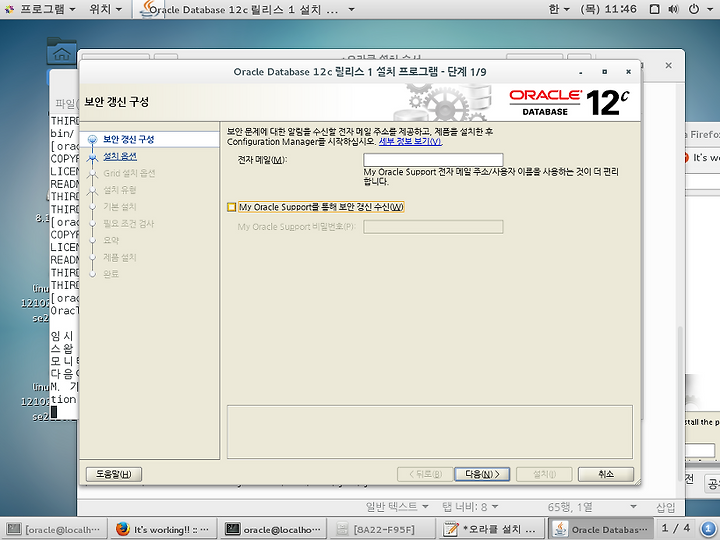720x540 pixels.
Task: Switch to oracle@localho... terminal taskbar item
Action: [x=273, y=529]
